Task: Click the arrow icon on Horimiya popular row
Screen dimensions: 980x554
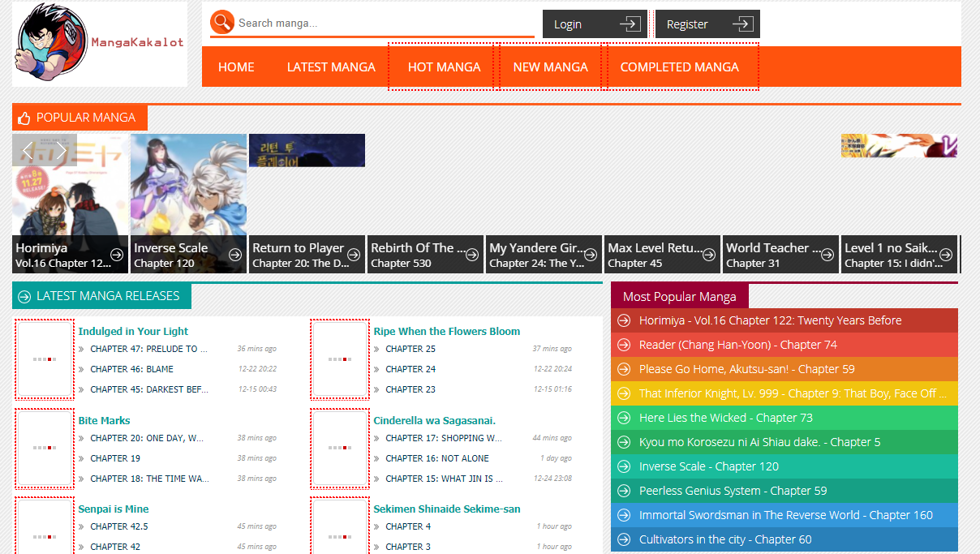Action: (624, 320)
